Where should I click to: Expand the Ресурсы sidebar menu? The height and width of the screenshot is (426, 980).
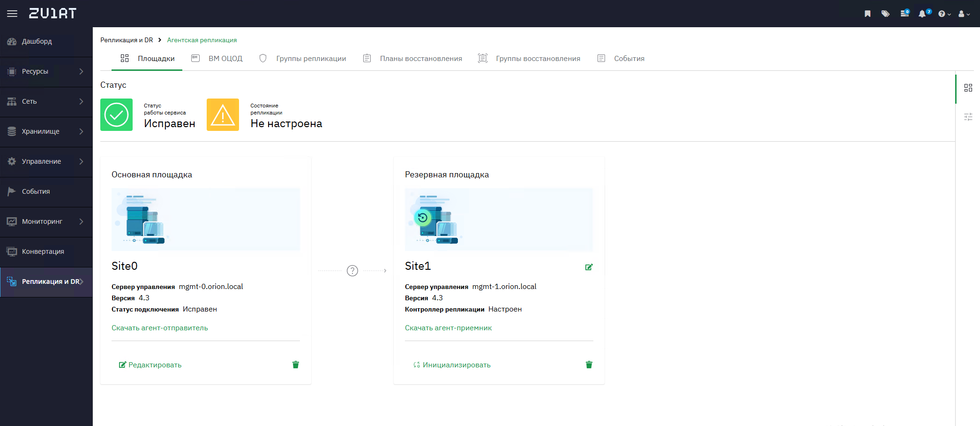tap(46, 71)
